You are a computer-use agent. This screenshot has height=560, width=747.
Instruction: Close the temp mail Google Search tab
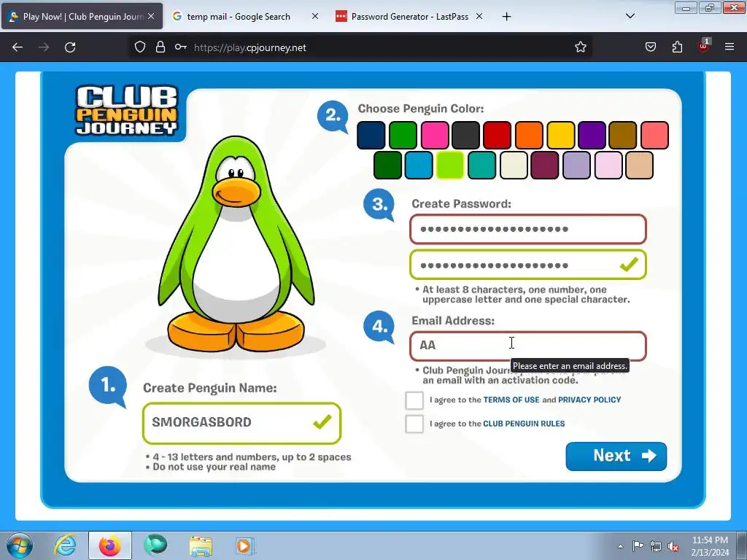pyautogui.click(x=315, y=16)
